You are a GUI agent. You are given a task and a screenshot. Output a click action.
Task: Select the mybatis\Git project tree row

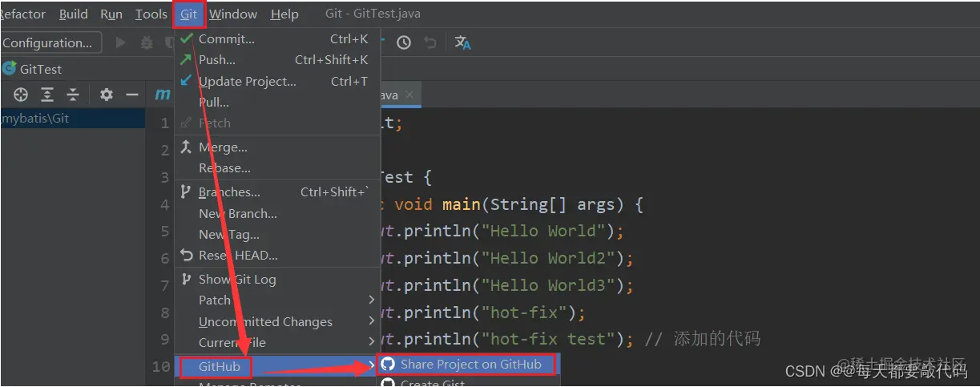(73, 119)
